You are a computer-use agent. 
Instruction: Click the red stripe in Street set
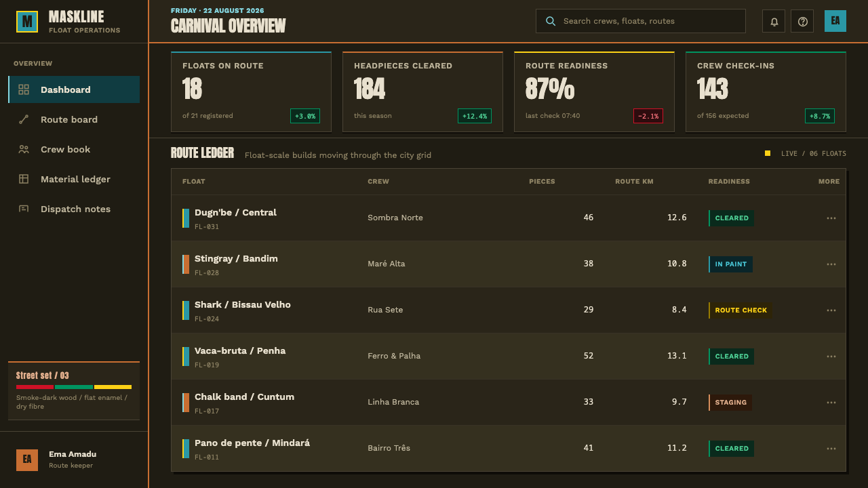click(35, 387)
